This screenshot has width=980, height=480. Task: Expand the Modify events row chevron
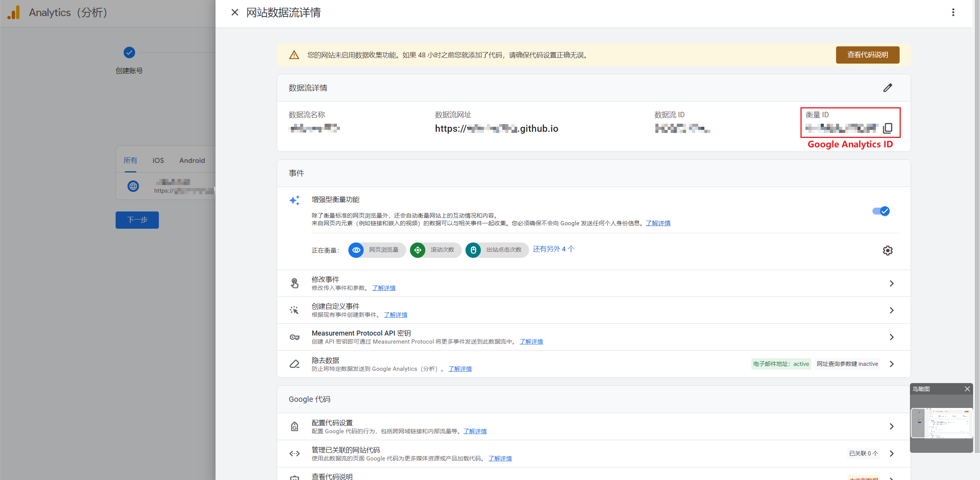892,283
